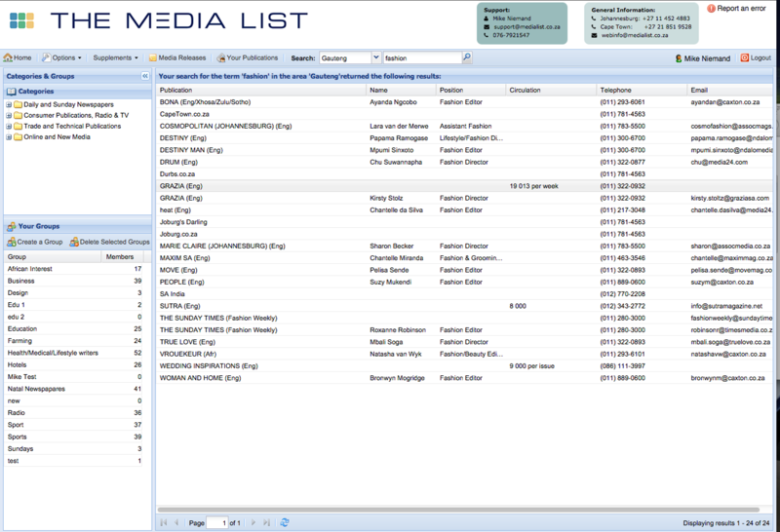This screenshot has height=532, width=780.
Task: Expand Consumer Publications, Radio & TV node
Action: coord(9,115)
